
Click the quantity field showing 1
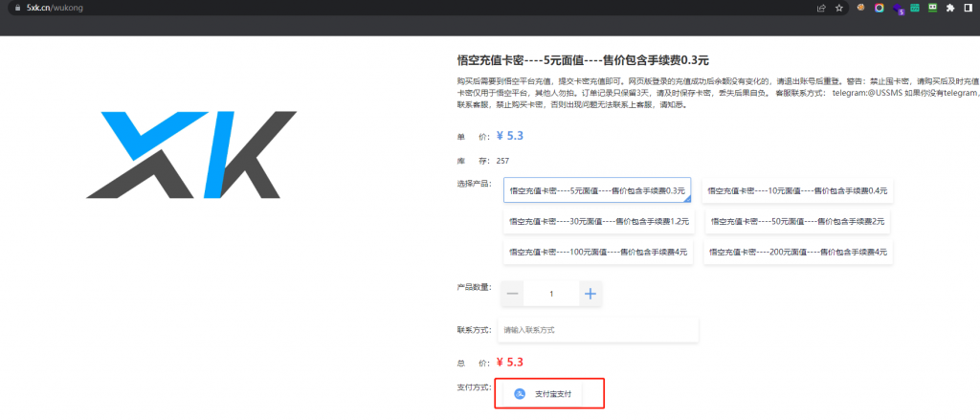(551, 294)
